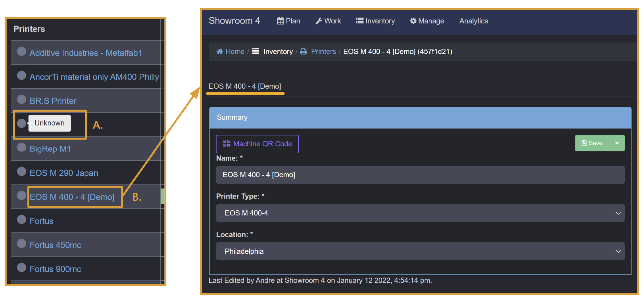The height and width of the screenshot is (303, 644).
Task: Click status dot next to BigRep M1
Action: [x=22, y=147]
